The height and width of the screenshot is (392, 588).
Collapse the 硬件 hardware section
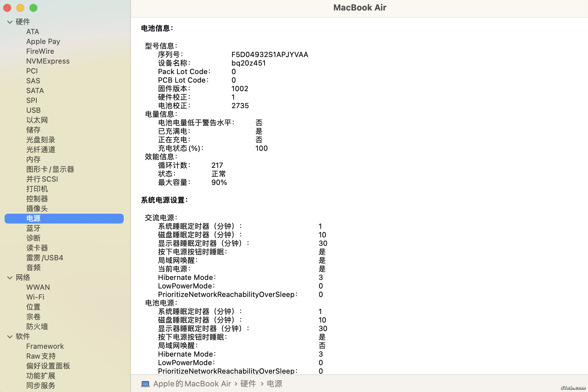coord(10,22)
